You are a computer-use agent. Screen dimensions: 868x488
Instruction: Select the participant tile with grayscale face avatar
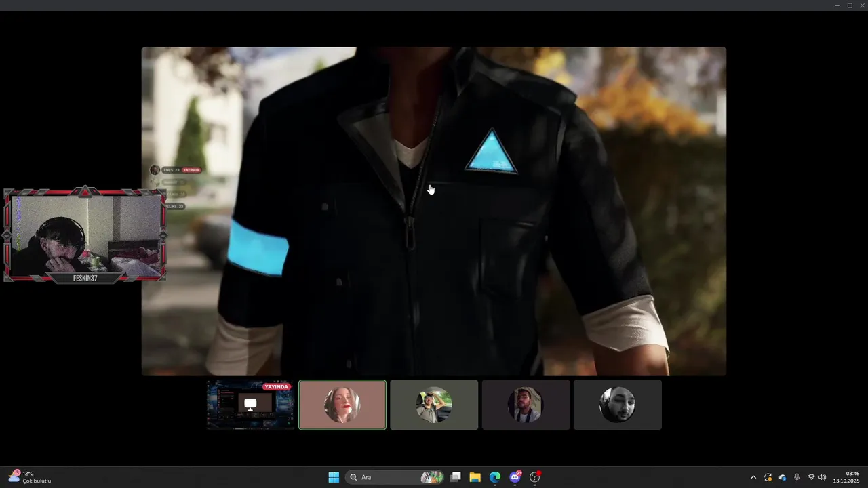[x=617, y=405]
